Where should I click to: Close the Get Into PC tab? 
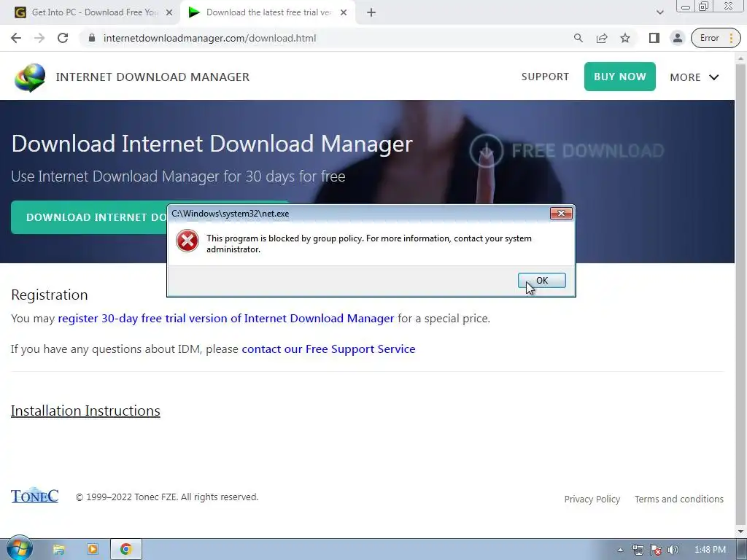coord(169,13)
